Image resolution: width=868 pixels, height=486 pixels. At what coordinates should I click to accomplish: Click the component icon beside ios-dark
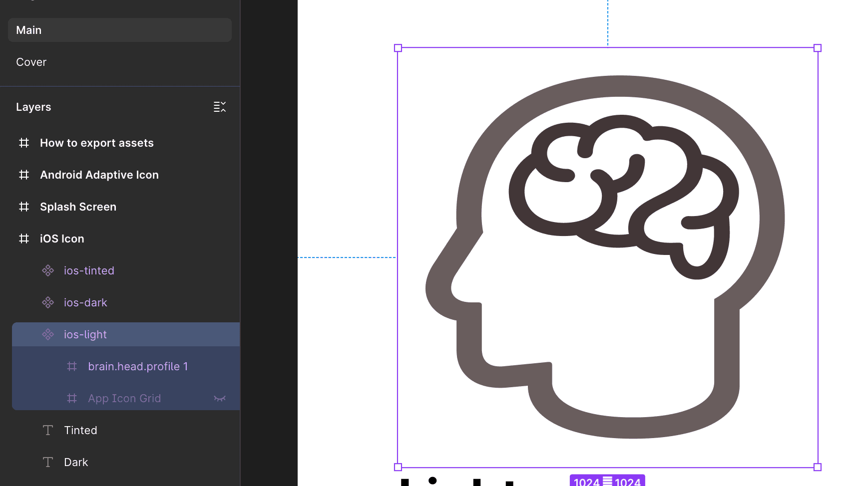click(x=48, y=302)
